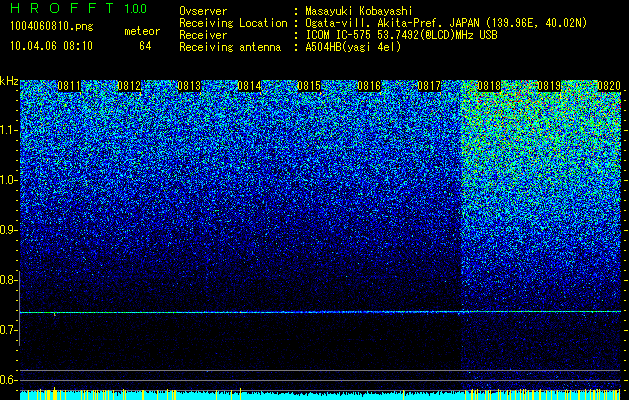629x400 pixels.
Task: Click the 0818 time marker
Action: pos(489,86)
